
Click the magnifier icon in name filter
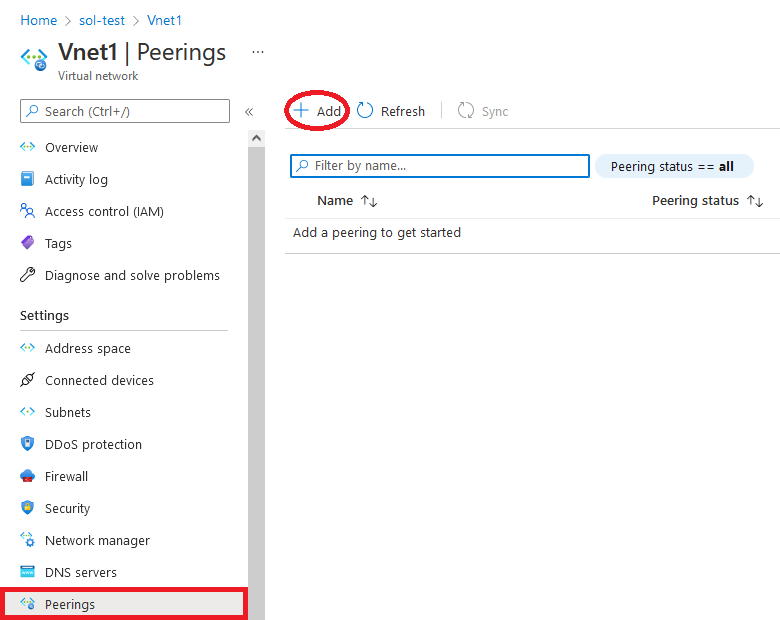302,166
